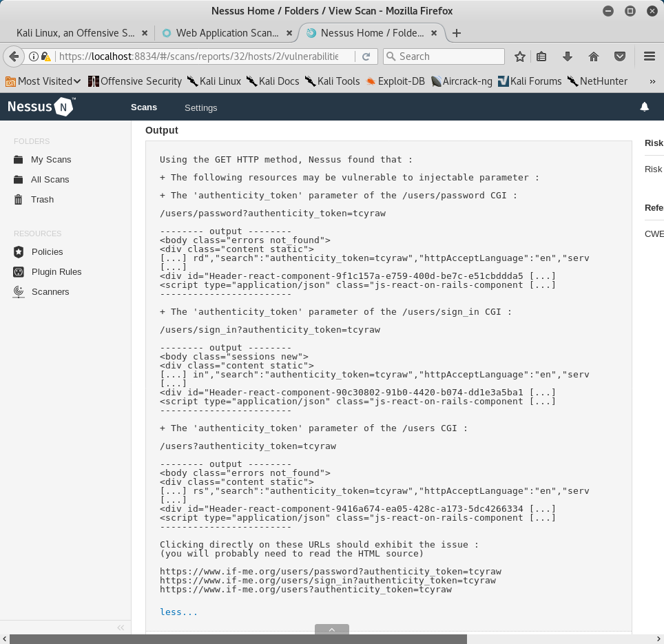Click the My Scans folder icon
This screenshot has width=664, height=644.
coord(18,160)
